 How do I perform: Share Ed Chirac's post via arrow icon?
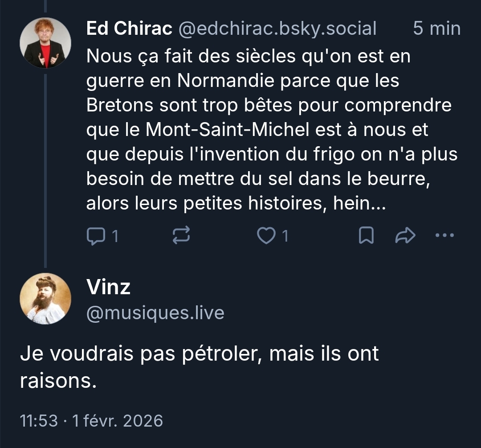405,236
